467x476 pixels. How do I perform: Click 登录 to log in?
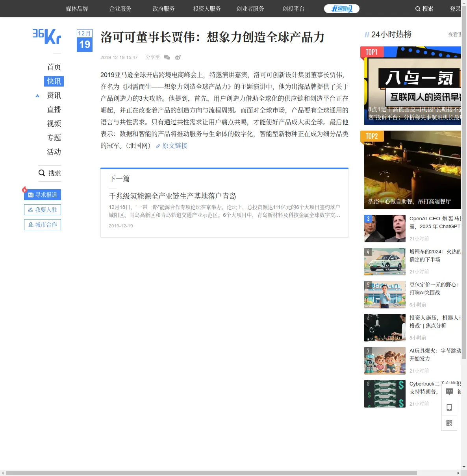[455, 9]
